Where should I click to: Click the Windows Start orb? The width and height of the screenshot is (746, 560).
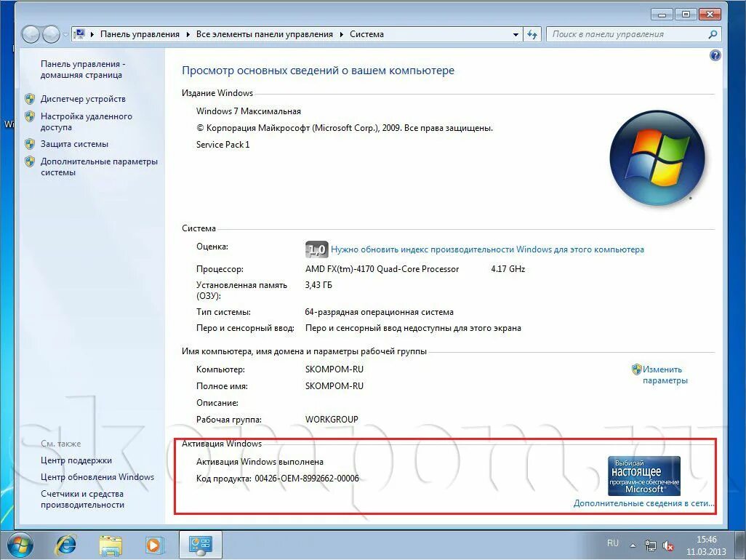(20, 545)
